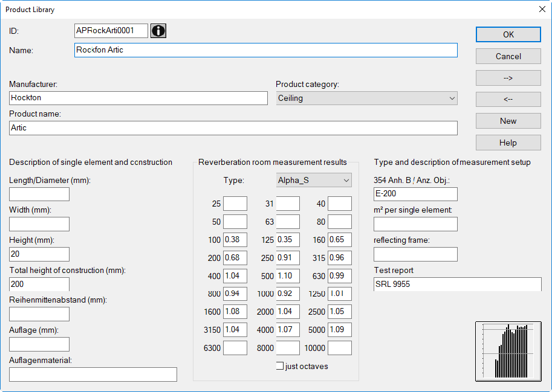Click the Reihenmittenabstand input field
The image size is (552, 392).
pyautogui.click(x=39, y=314)
